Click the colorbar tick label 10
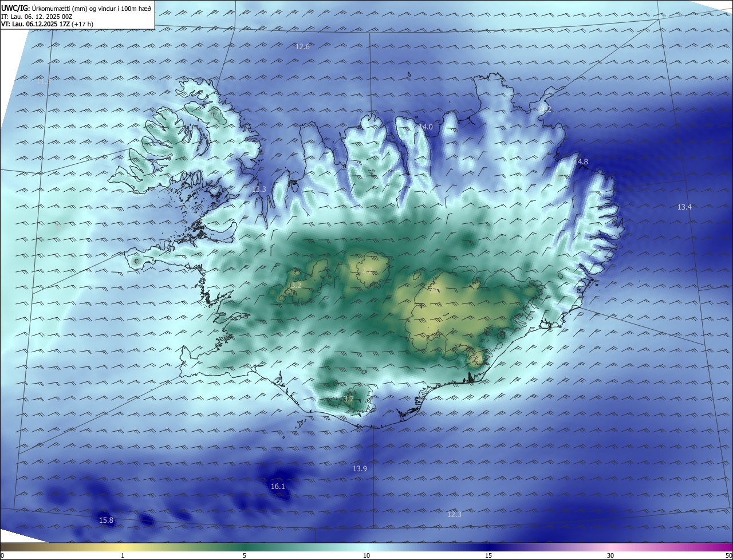 [366, 555]
